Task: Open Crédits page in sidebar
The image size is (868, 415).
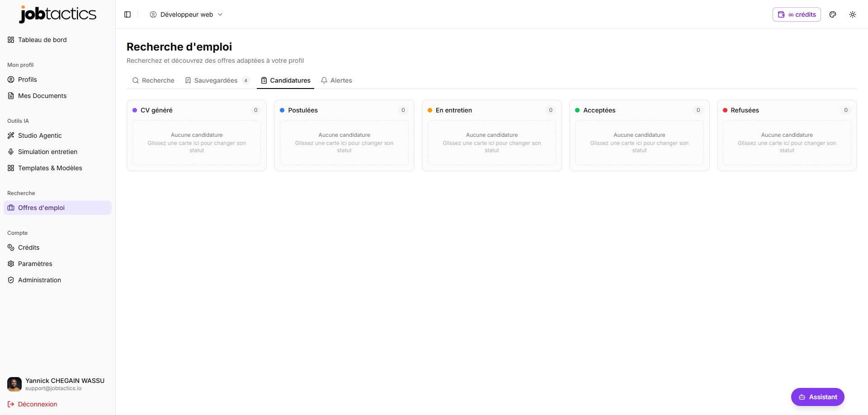Action: point(57,247)
